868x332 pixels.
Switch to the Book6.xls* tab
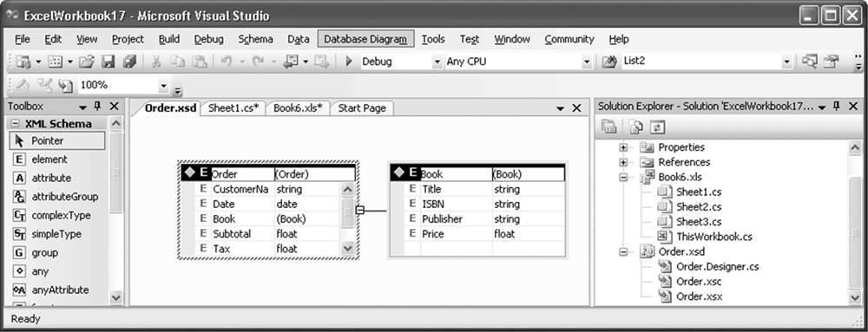pyautogui.click(x=299, y=108)
